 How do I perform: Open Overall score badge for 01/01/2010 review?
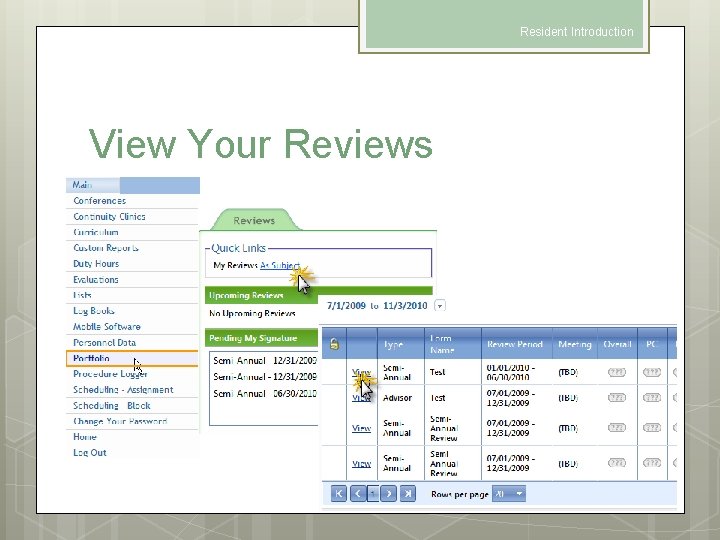pyautogui.click(x=617, y=372)
